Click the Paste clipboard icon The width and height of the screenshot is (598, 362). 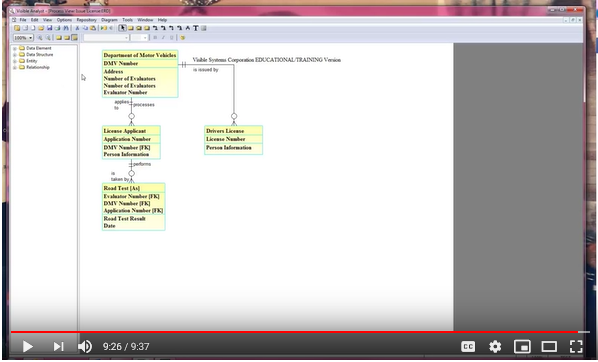(x=93, y=28)
